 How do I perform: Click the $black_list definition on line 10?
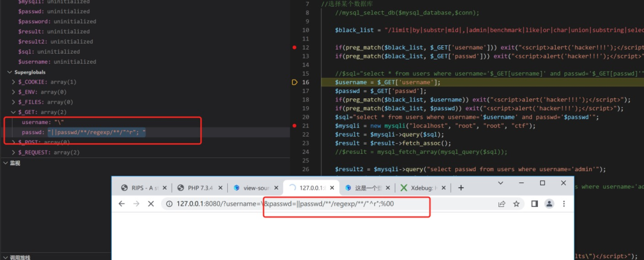(x=489, y=30)
